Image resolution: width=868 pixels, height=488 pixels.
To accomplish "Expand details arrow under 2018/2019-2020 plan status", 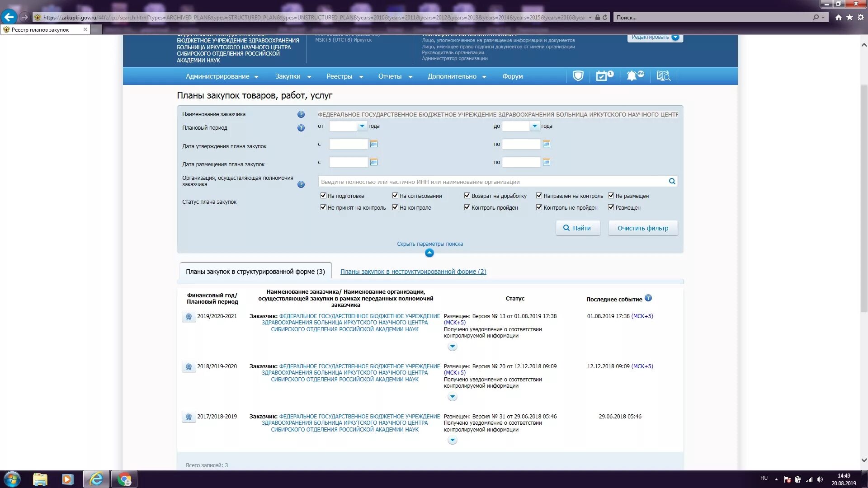I will [452, 397].
